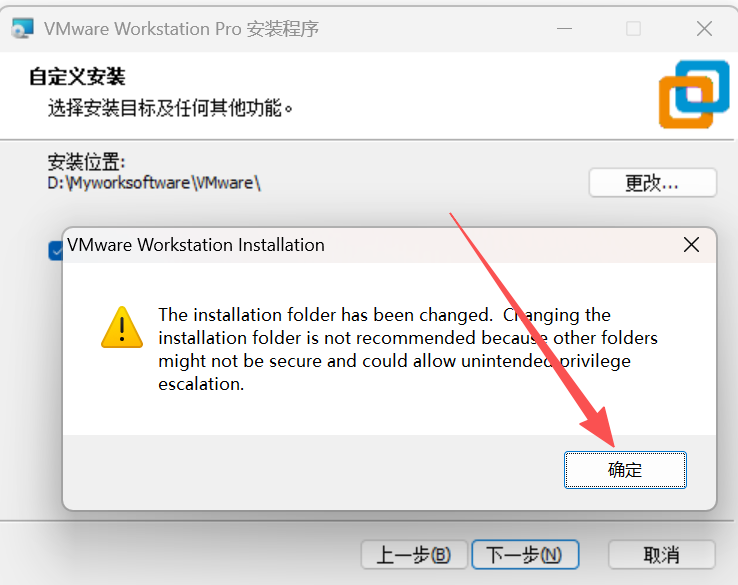Screen dimensions: 738x585
Task: Click the greyed-out maximize button of installer
Action: coord(634,29)
